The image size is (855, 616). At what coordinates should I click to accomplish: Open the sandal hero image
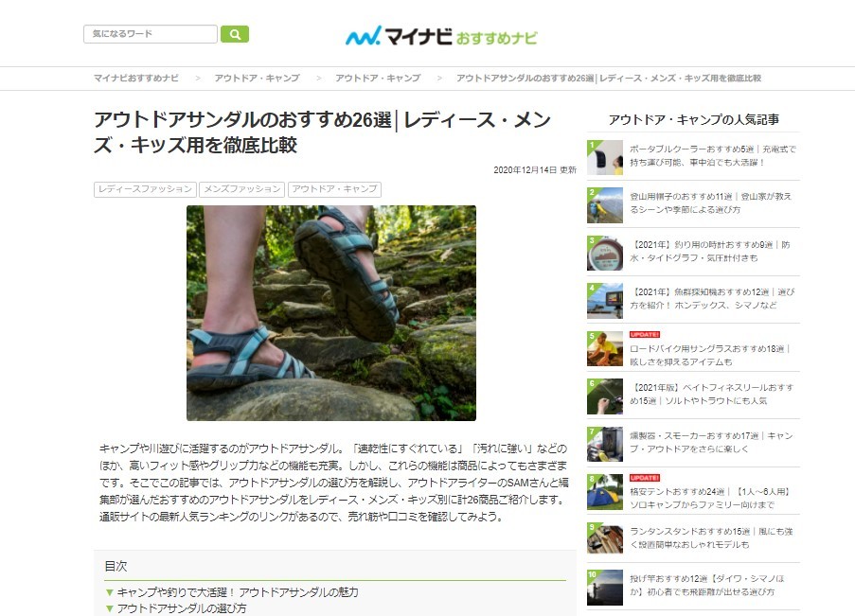pyautogui.click(x=331, y=313)
